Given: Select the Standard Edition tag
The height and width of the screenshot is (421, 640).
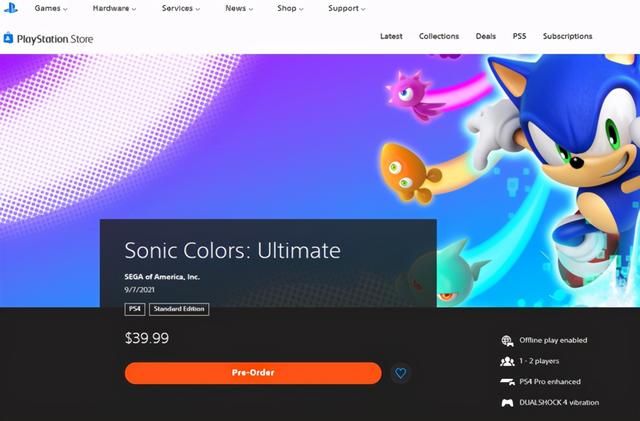Looking at the screenshot, I should (179, 309).
